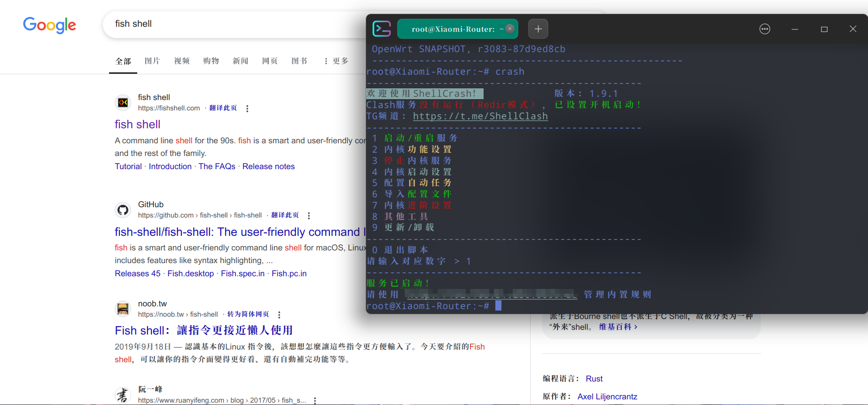Click the 阮一峰 result favicon

pos(123,395)
